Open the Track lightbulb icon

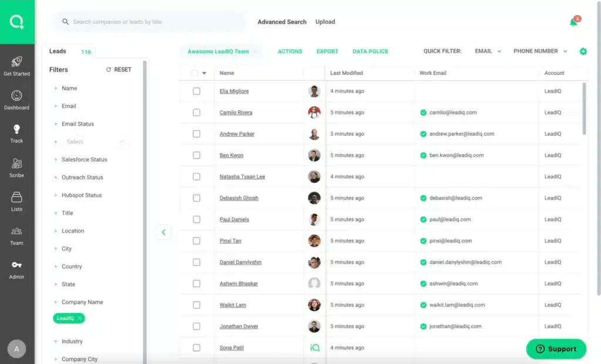click(x=16, y=129)
